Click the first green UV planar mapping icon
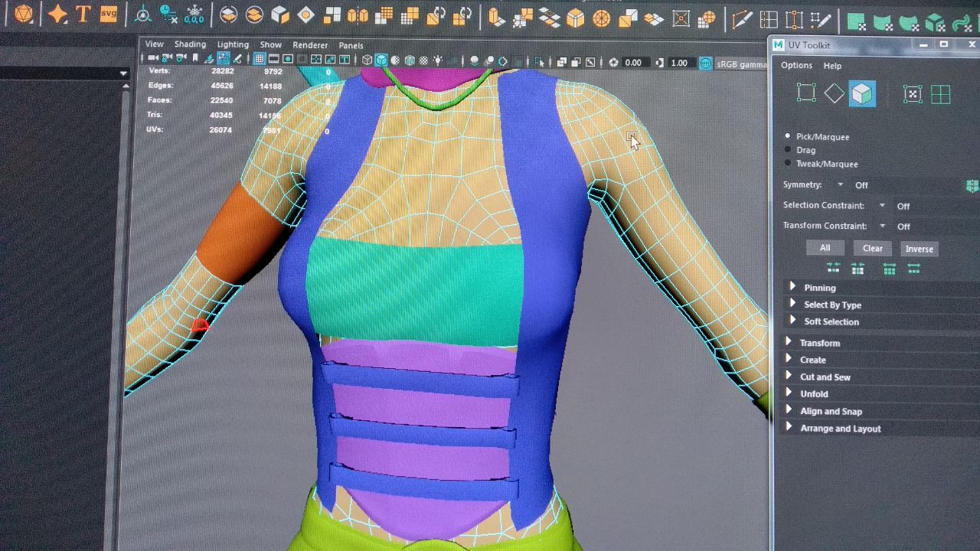This screenshot has width=980, height=551. 857,21
